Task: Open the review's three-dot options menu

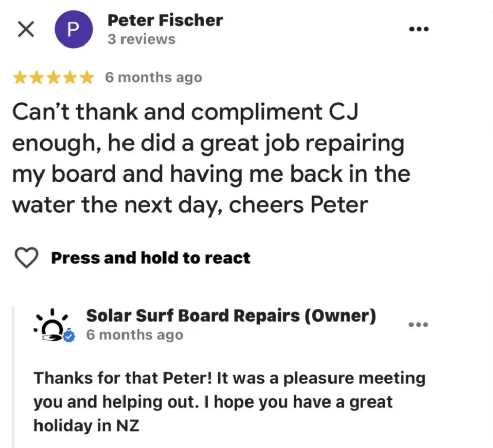Action: point(419,29)
